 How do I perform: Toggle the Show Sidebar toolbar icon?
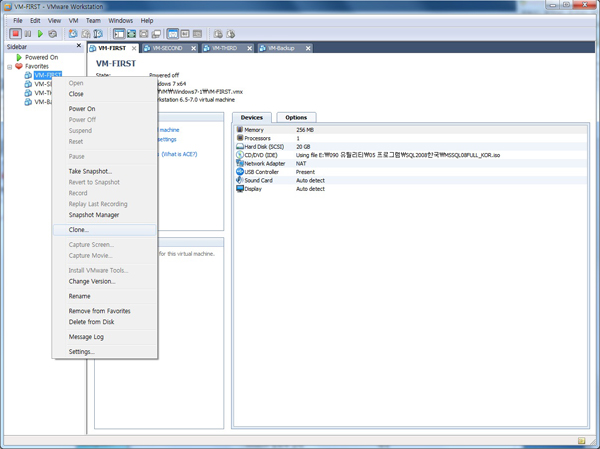click(x=119, y=34)
